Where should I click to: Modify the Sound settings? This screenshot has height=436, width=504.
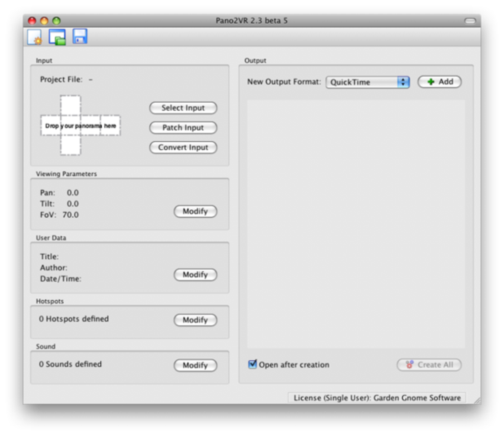click(195, 365)
